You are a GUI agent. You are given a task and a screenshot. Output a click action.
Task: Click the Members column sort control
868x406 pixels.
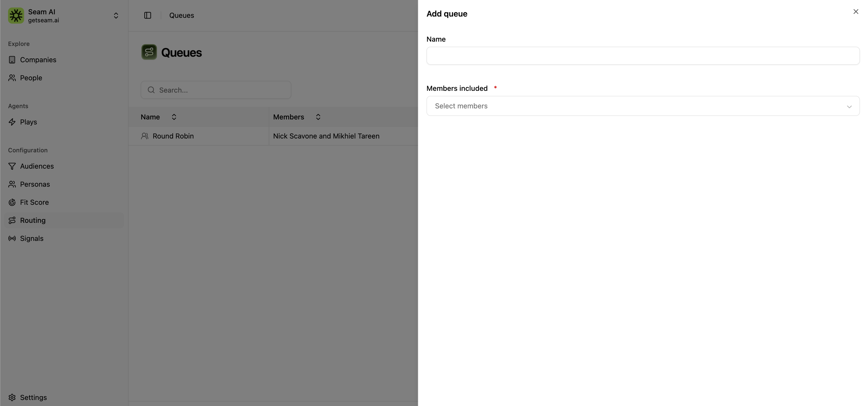coord(317,117)
